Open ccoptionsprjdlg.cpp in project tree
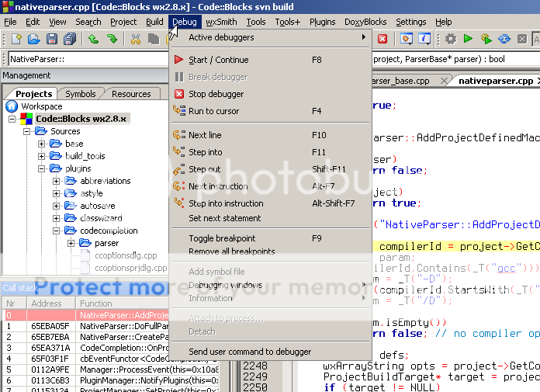Screen dimensions: 540x392 pos(130,268)
